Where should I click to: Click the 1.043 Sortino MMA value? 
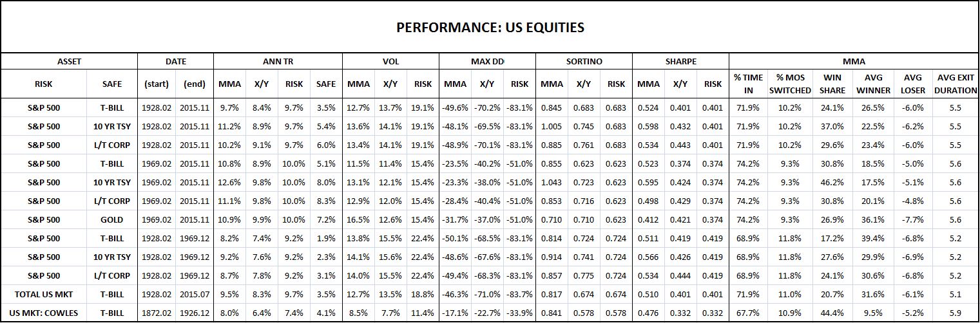pos(552,182)
